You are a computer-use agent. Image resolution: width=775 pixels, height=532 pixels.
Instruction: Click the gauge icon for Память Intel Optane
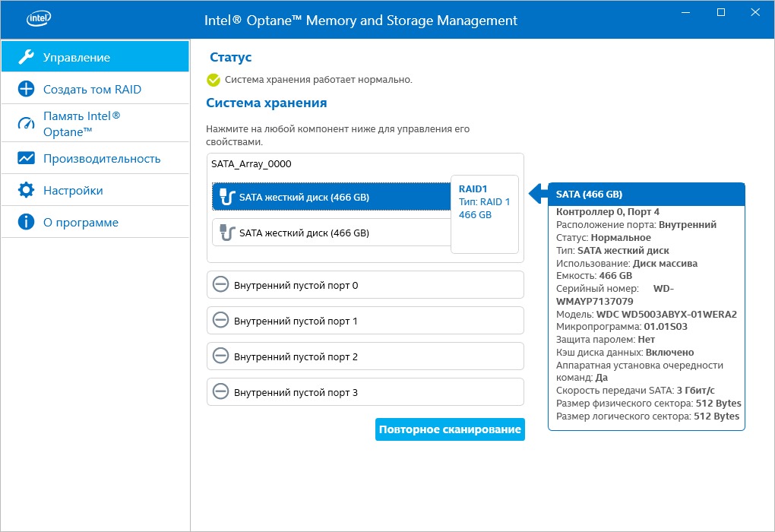26,123
